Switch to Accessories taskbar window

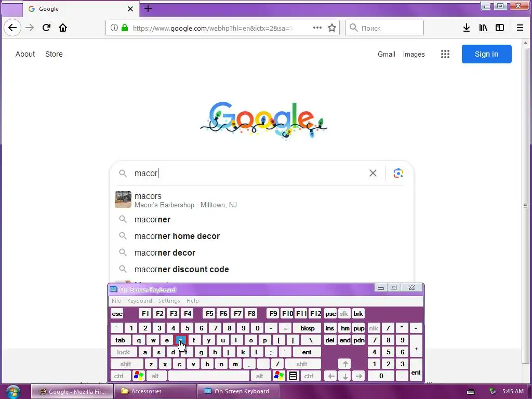tap(156, 391)
